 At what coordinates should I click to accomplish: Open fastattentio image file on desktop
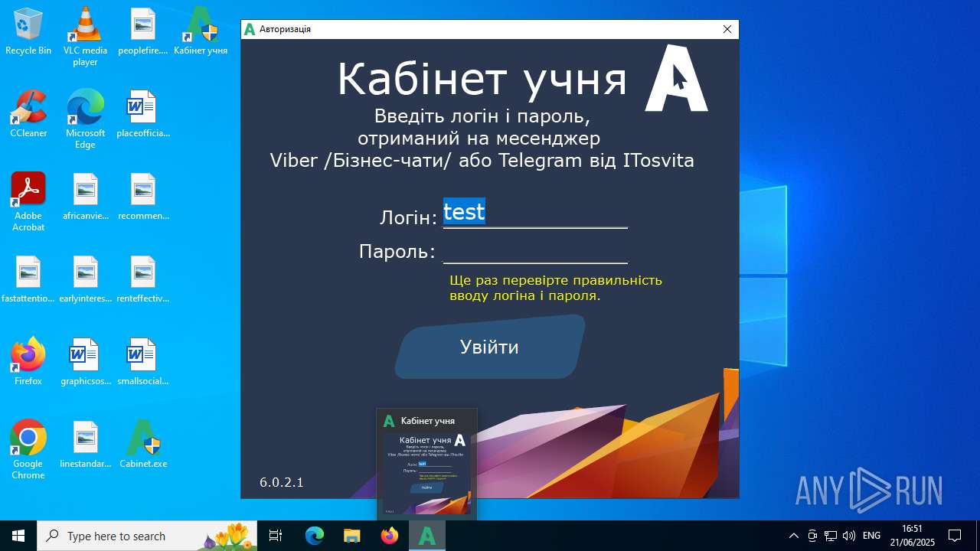point(28,279)
